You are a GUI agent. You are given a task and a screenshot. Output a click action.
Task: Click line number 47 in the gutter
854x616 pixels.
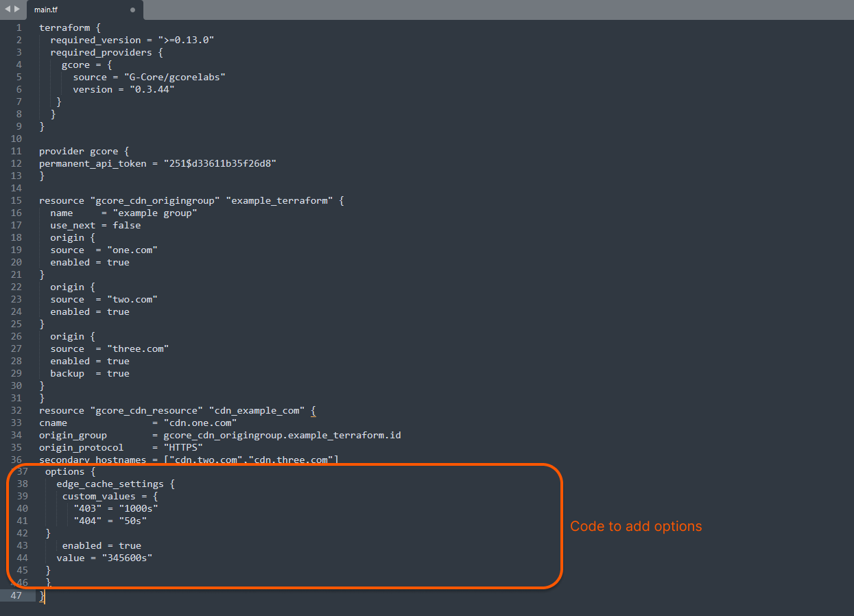point(16,595)
